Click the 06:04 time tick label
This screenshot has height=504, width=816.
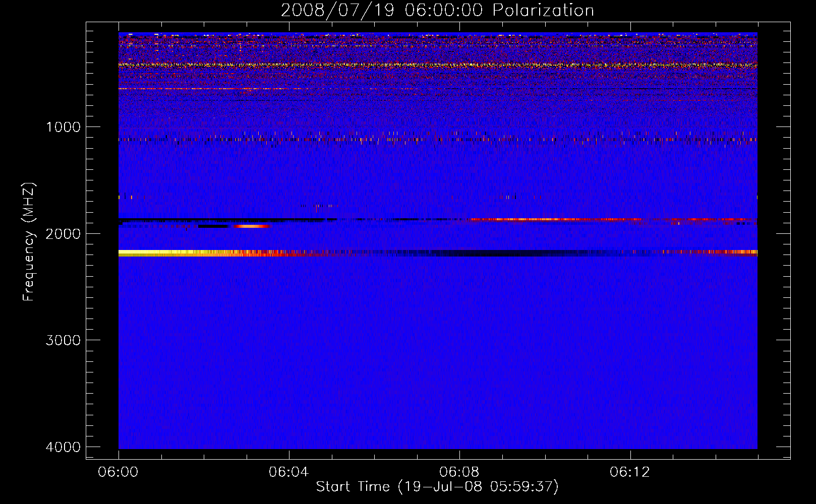[288, 472]
